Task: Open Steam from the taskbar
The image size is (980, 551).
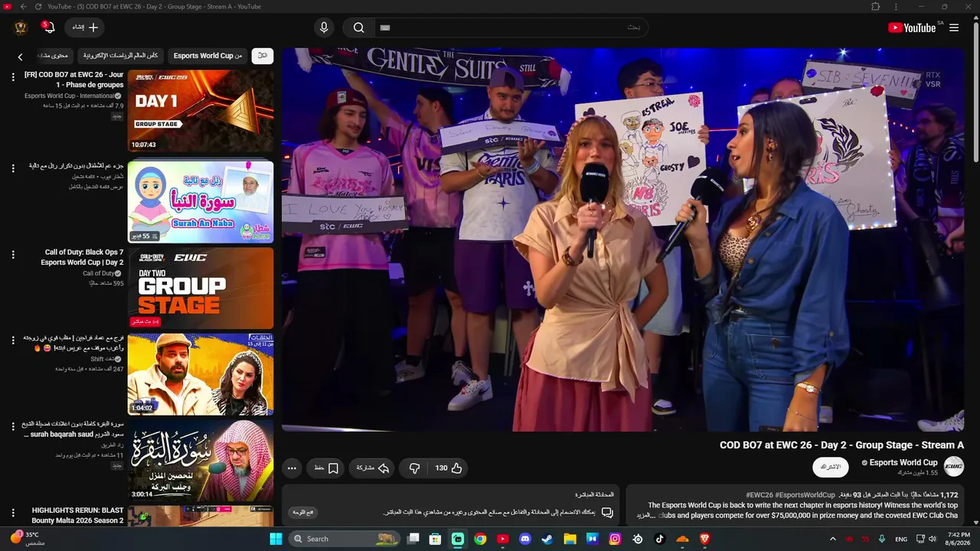Action: 547,539
